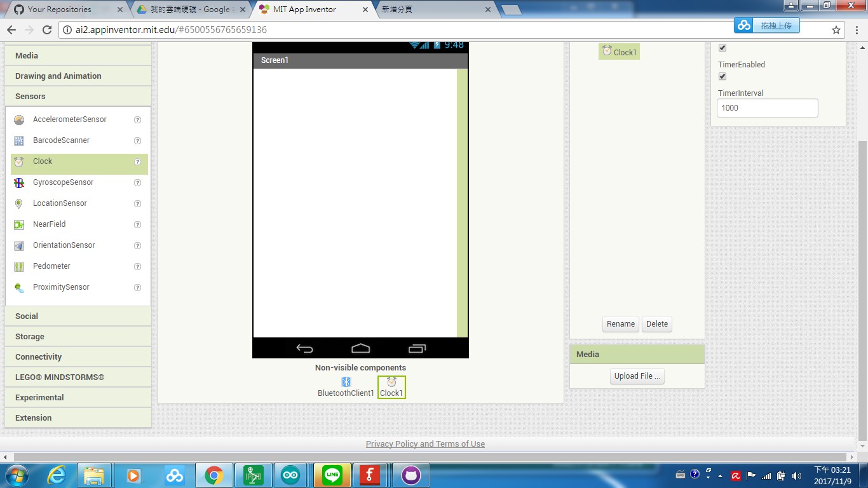This screenshot has height=488, width=868.
Task: Expand the Experimental palette section
Action: [78, 397]
